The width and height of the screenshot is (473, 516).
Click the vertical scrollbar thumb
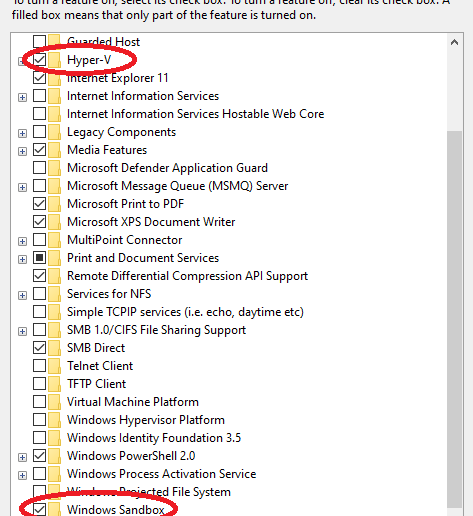454,319
